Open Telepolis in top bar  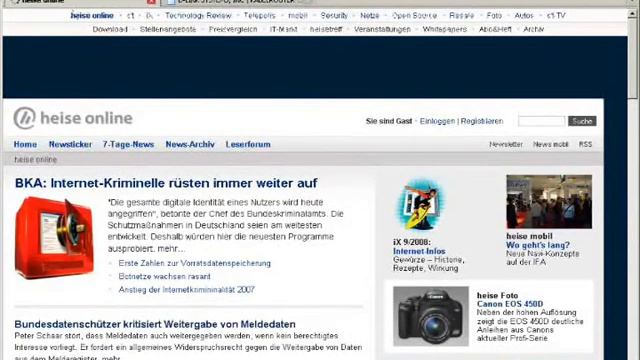tap(260, 16)
